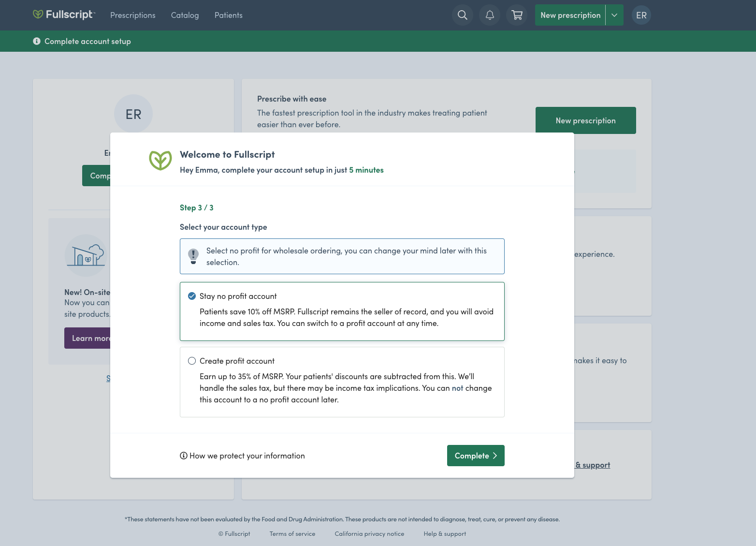This screenshot has width=756, height=546.
Task: Click the Fullscript leaf logo
Action: tap(38, 15)
